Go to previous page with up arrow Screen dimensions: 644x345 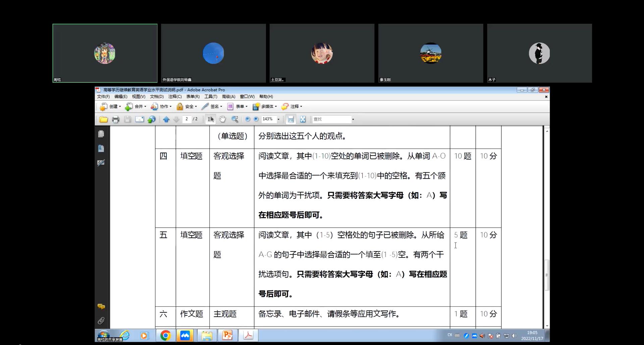coord(166,119)
